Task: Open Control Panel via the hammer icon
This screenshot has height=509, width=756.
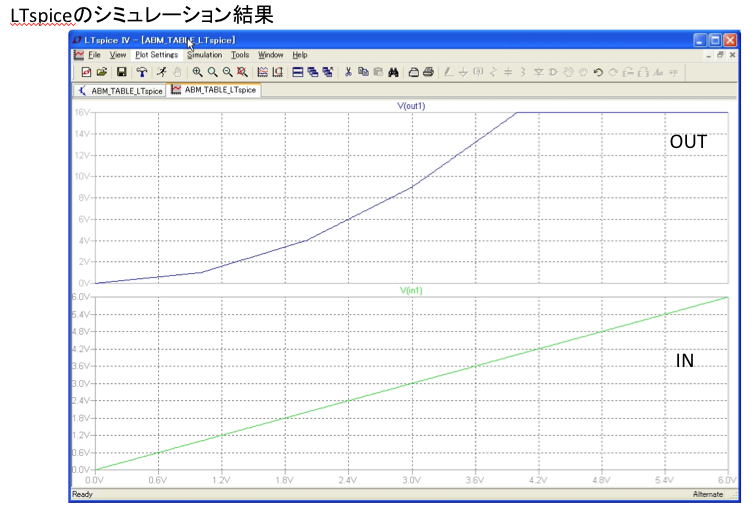Action: pos(142,72)
